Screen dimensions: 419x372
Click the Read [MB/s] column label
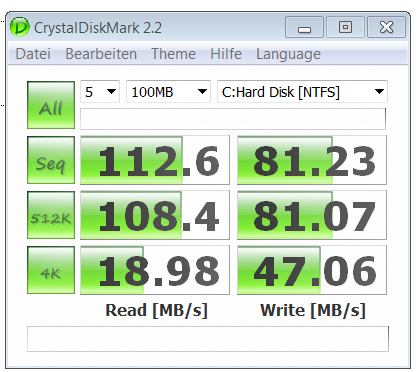click(157, 311)
